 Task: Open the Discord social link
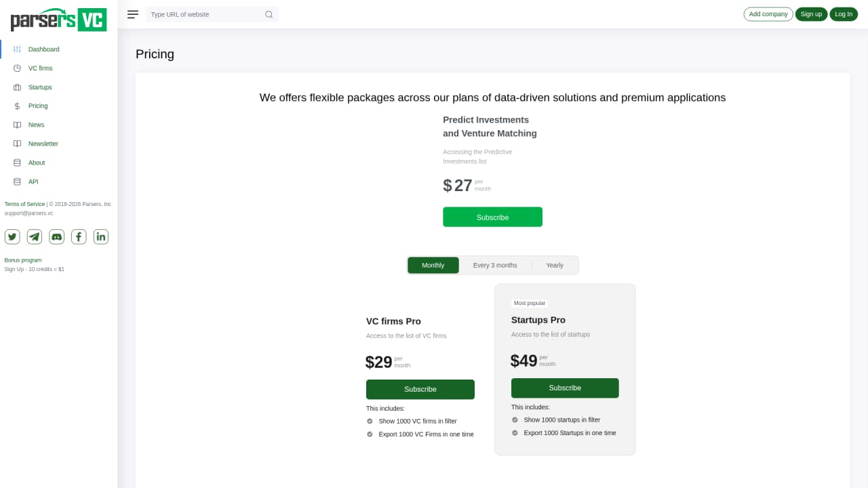[x=57, y=237]
